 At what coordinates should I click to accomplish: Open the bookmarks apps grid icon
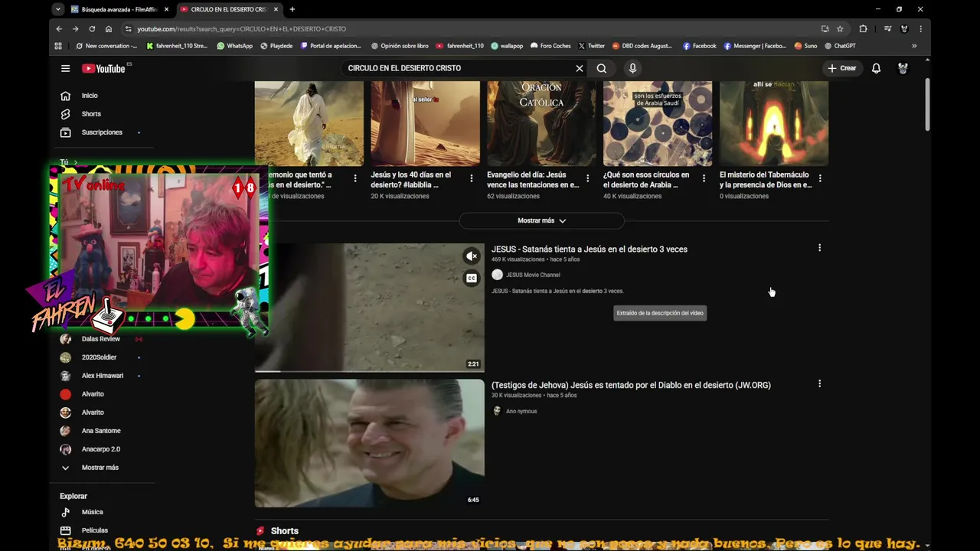(58, 46)
